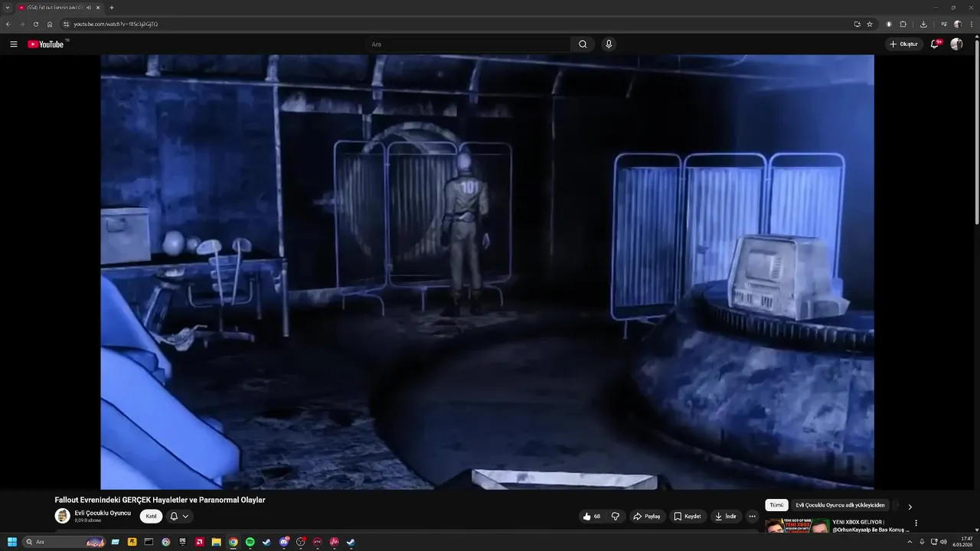Open Evli Çocuklu Oyuncu channel avatar
Screen dimensions: 980x551
(x=62, y=516)
